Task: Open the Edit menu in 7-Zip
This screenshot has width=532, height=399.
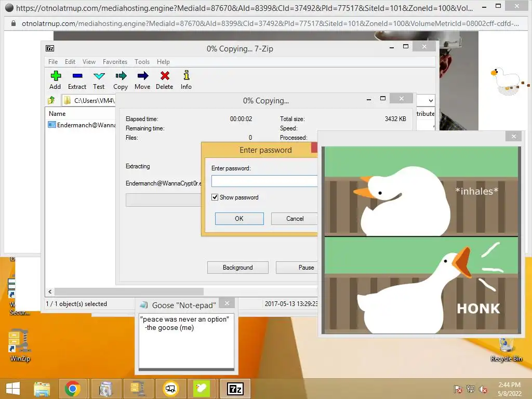Action: (x=70, y=62)
